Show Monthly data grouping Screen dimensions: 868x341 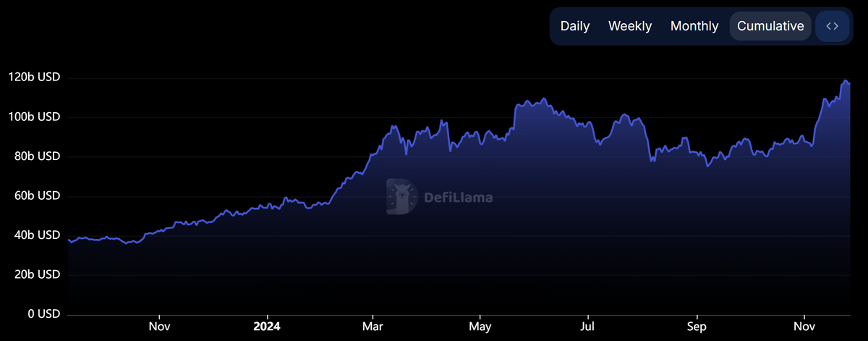point(694,26)
